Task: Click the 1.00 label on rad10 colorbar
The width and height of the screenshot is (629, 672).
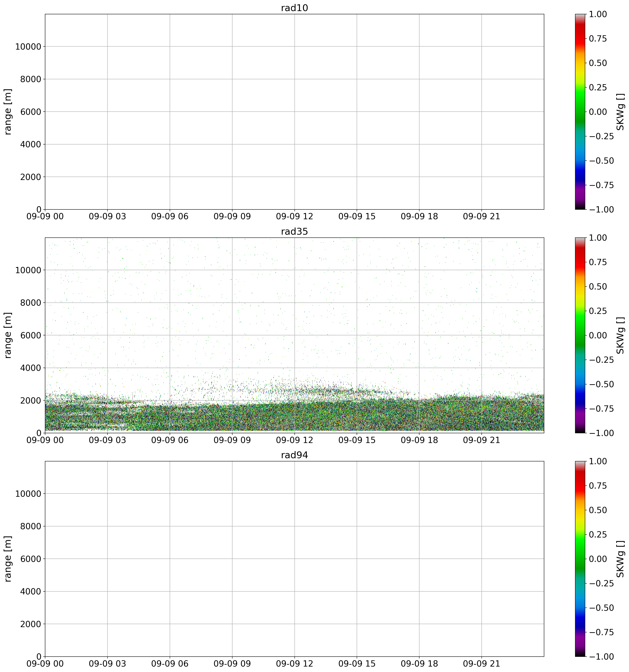Action: click(x=598, y=14)
